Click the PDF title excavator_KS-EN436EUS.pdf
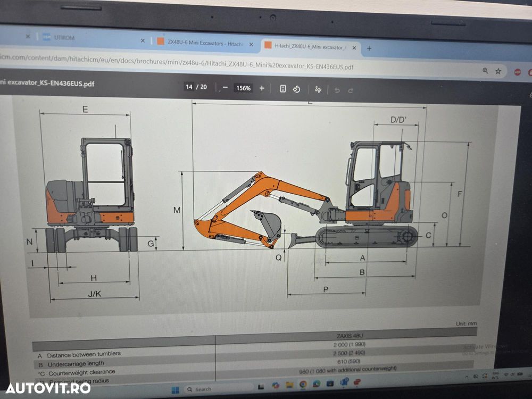Image resolution: width=532 pixels, height=399 pixels. (x=47, y=83)
